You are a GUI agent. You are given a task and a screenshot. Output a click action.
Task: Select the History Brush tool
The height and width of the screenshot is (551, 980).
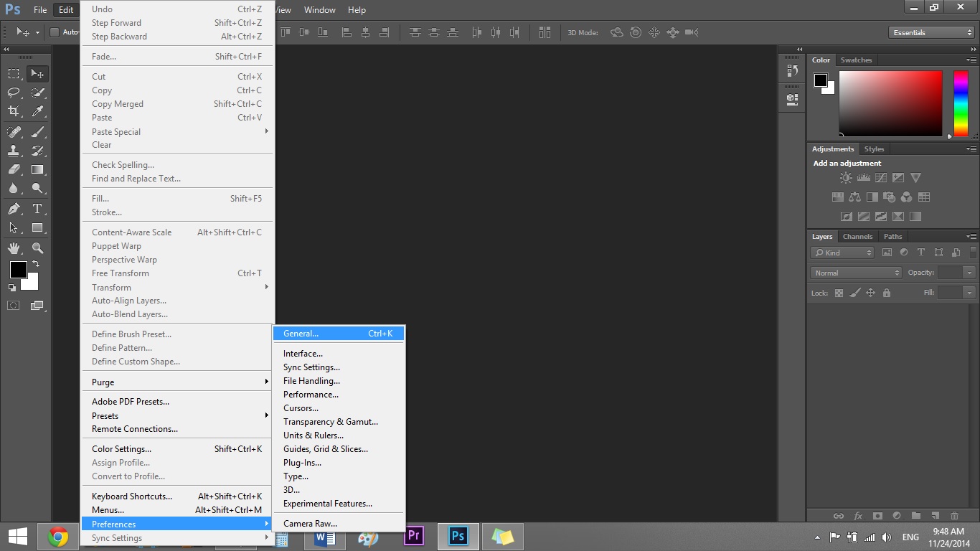[x=37, y=151]
